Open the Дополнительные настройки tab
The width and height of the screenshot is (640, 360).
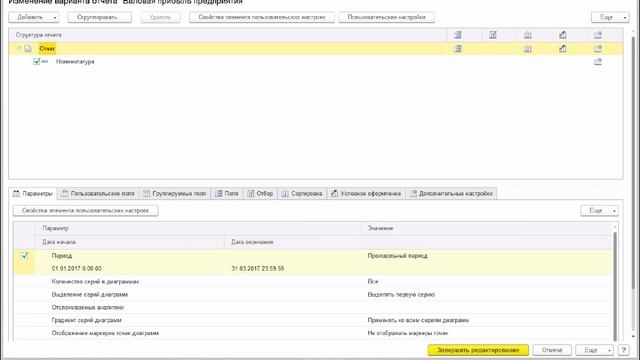[451, 193]
